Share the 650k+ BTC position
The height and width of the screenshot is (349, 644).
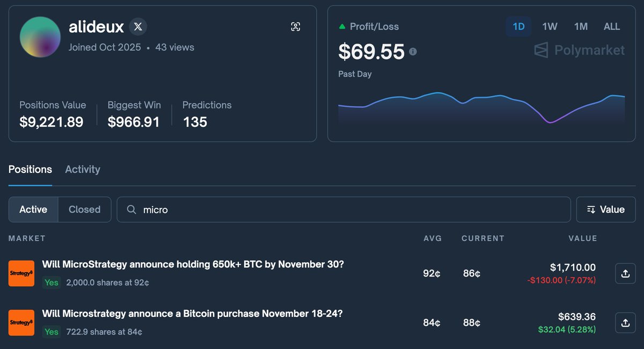pyautogui.click(x=625, y=273)
